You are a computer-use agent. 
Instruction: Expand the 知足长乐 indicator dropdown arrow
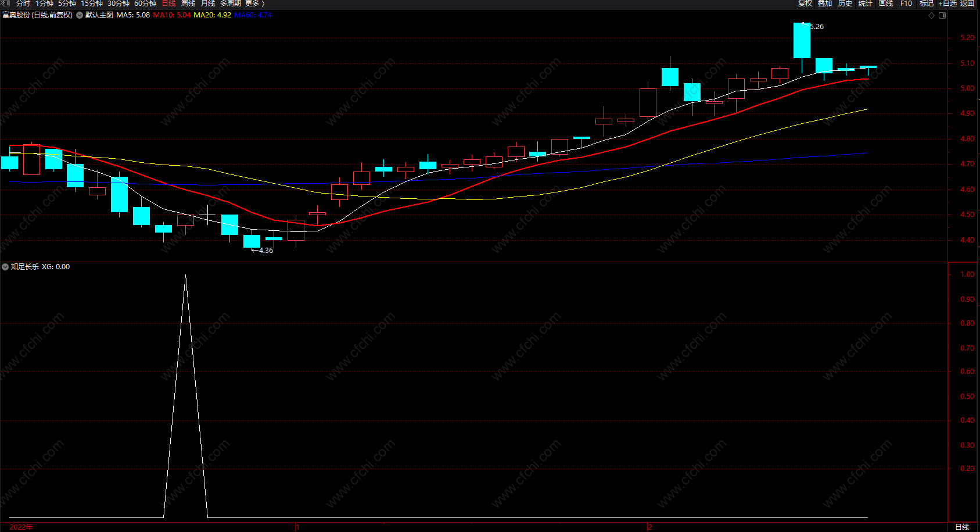(5, 267)
